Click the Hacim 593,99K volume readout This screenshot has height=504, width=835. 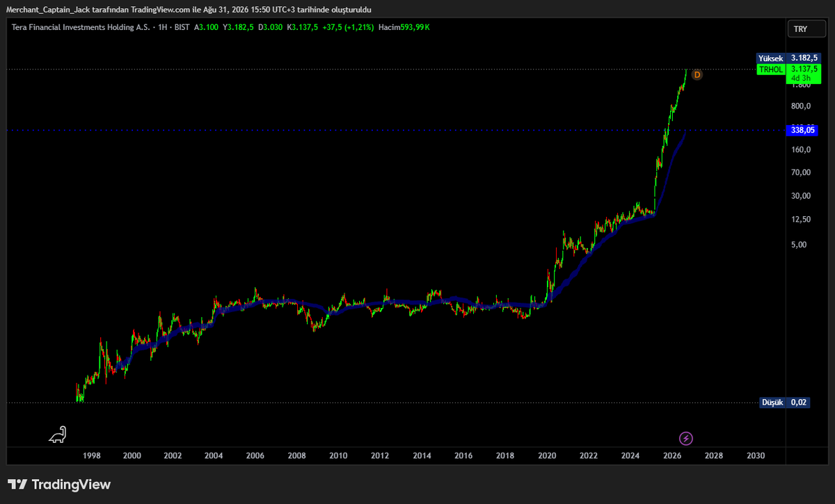click(x=404, y=27)
